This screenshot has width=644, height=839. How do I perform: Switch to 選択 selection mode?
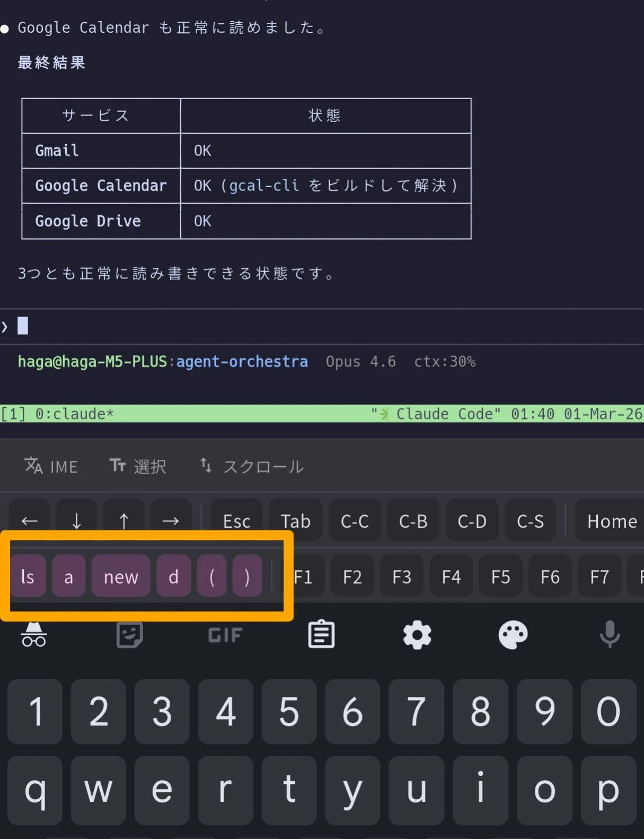(x=138, y=466)
